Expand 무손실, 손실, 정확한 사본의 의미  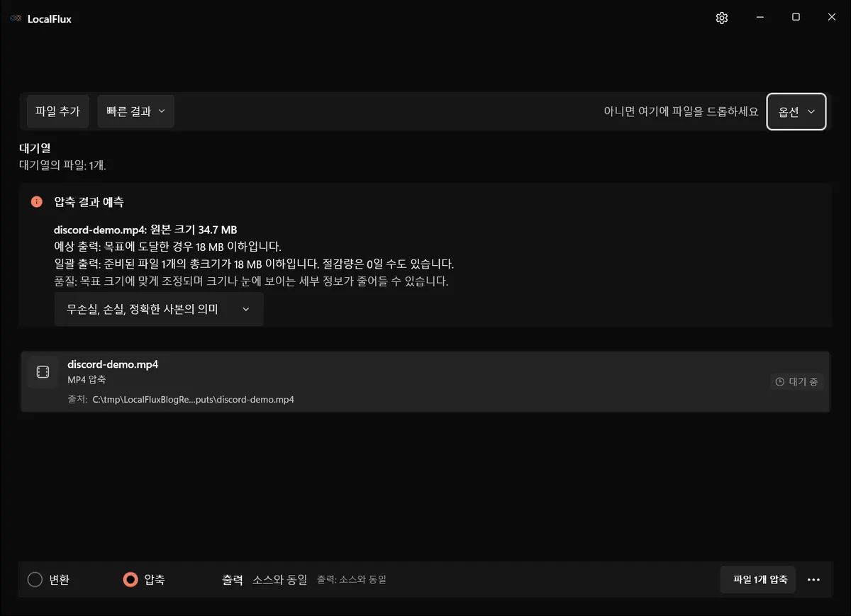pyautogui.click(x=159, y=310)
